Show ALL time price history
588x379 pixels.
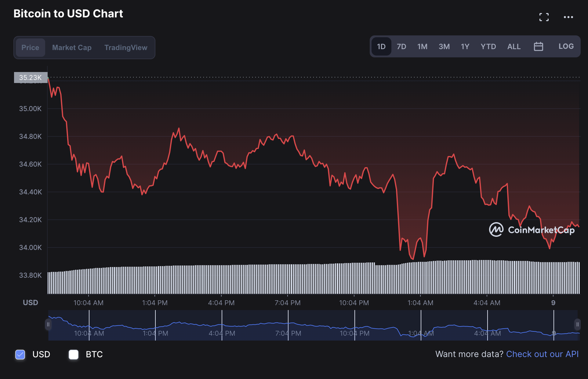point(514,46)
